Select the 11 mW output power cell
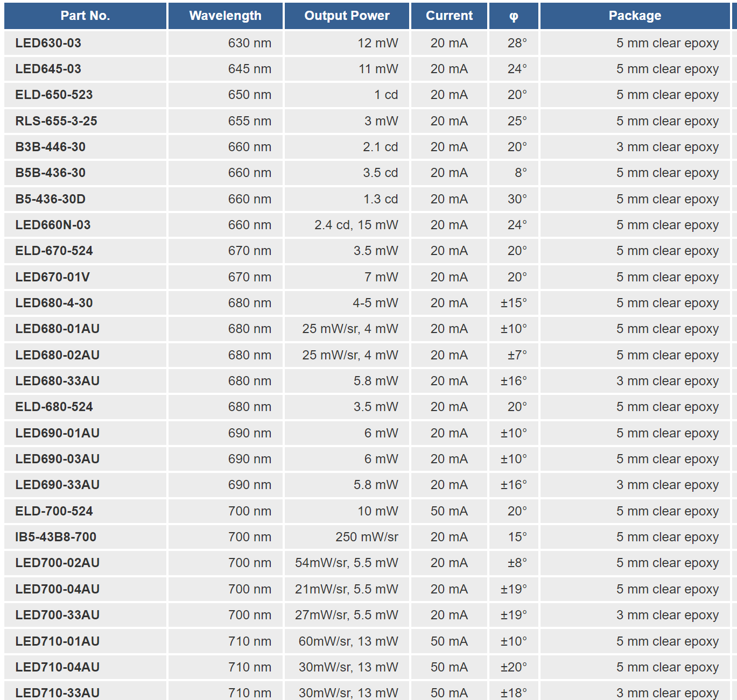The width and height of the screenshot is (737, 700). click(x=347, y=69)
